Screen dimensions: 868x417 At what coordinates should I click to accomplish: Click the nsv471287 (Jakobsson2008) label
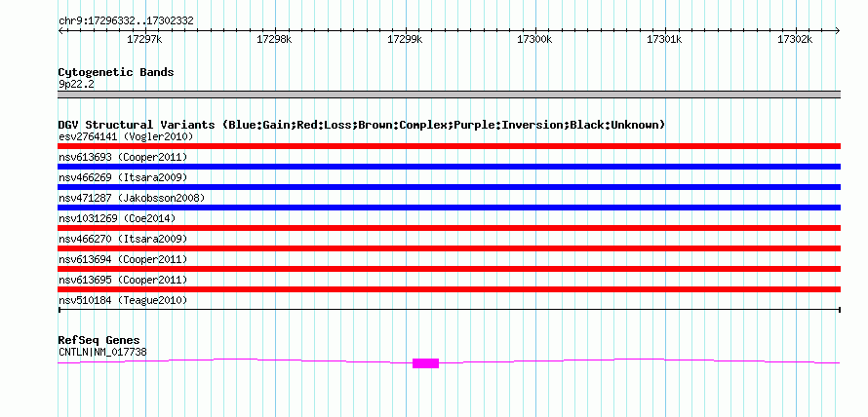click(x=132, y=198)
